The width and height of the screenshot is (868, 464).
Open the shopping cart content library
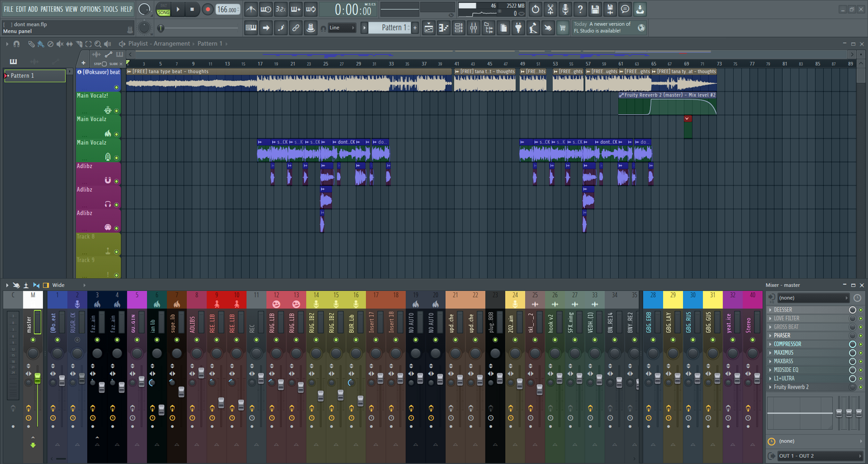(x=562, y=28)
